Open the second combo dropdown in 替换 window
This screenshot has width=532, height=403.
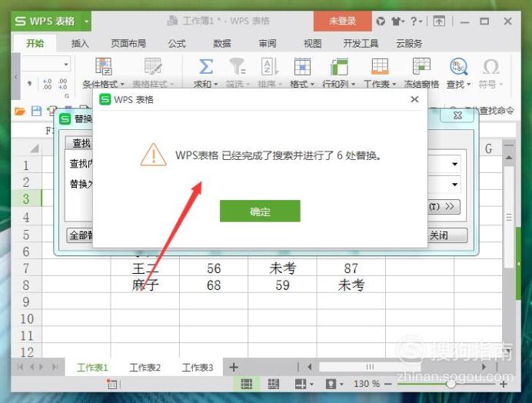tap(454, 185)
